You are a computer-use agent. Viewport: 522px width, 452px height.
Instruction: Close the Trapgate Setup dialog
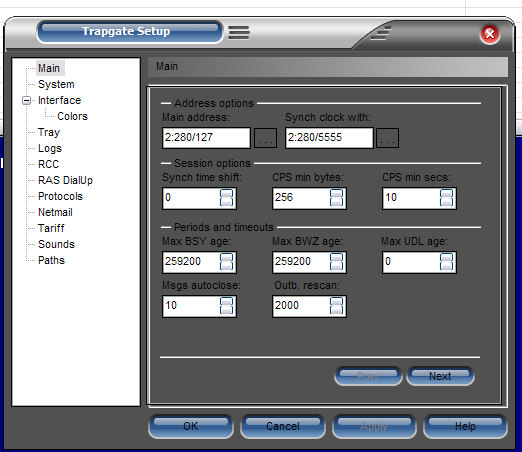click(x=490, y=34)
